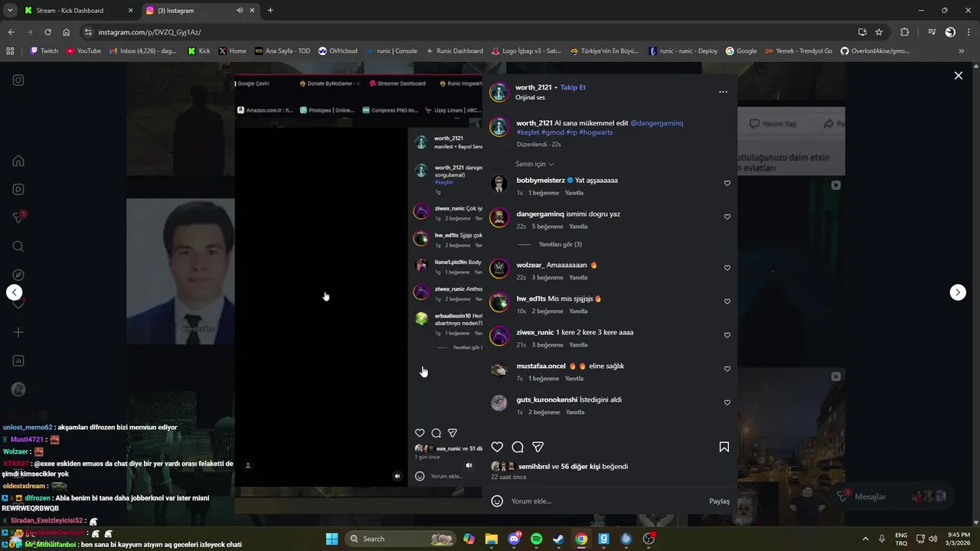Share the post with the paper plane icon
This screenshot has height=551, width=980.
pyautogui.click(x=538, y=447)
